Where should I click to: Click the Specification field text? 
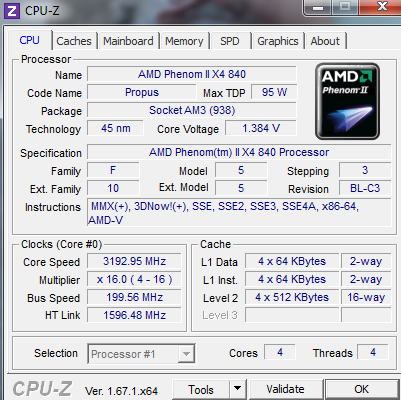pyautogui.click(x=239, y=152)
